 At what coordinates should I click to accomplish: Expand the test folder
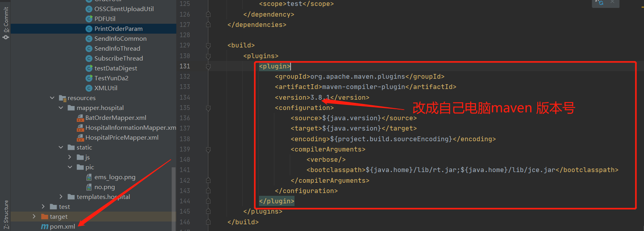[43, 206]
